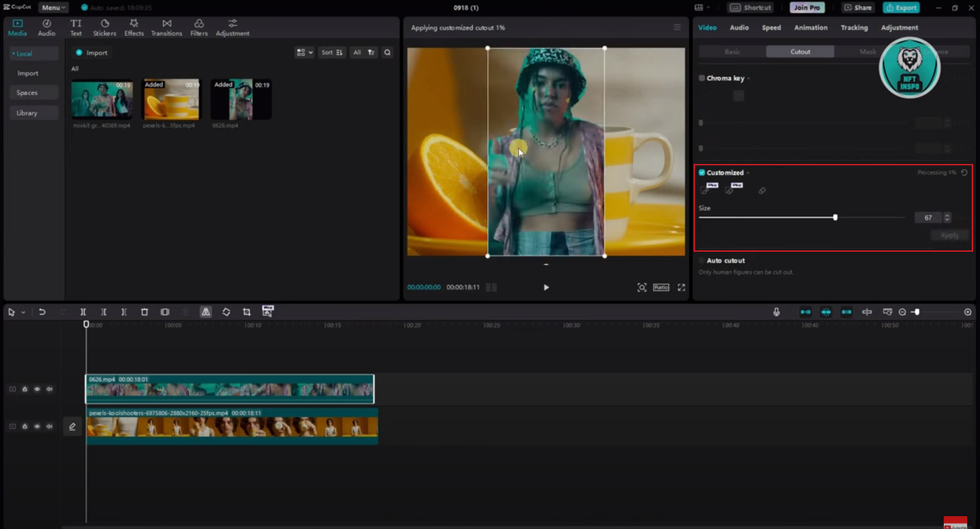The image size is (980, 529).
Task: Hide the 0626.mp4 track with eye icon
Action: 37,389
